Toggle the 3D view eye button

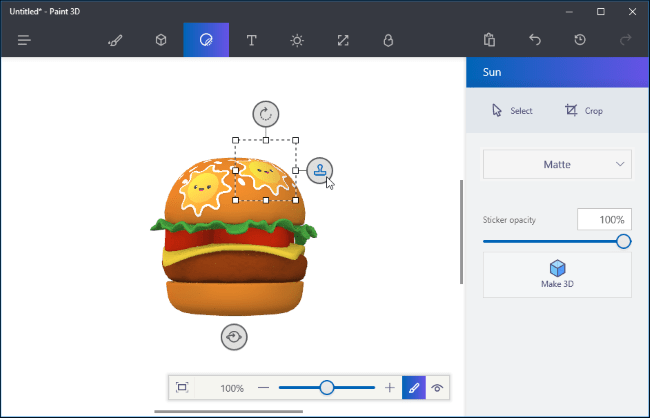(437, 387)
